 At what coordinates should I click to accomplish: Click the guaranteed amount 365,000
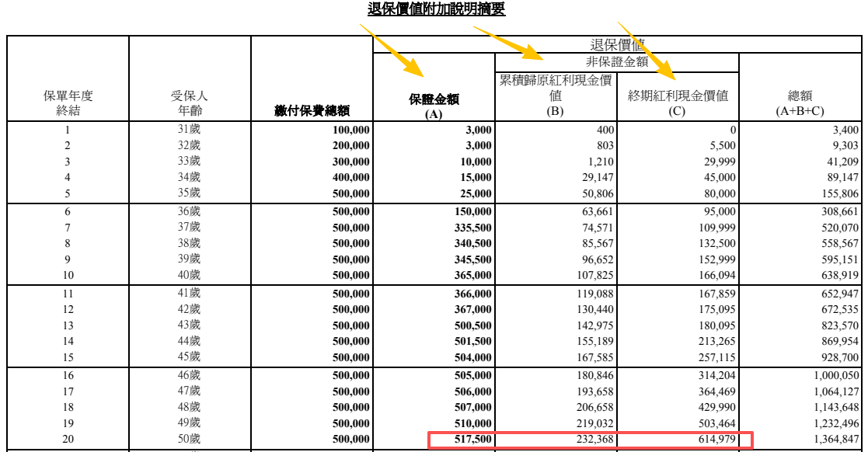(x=472, y=275)
